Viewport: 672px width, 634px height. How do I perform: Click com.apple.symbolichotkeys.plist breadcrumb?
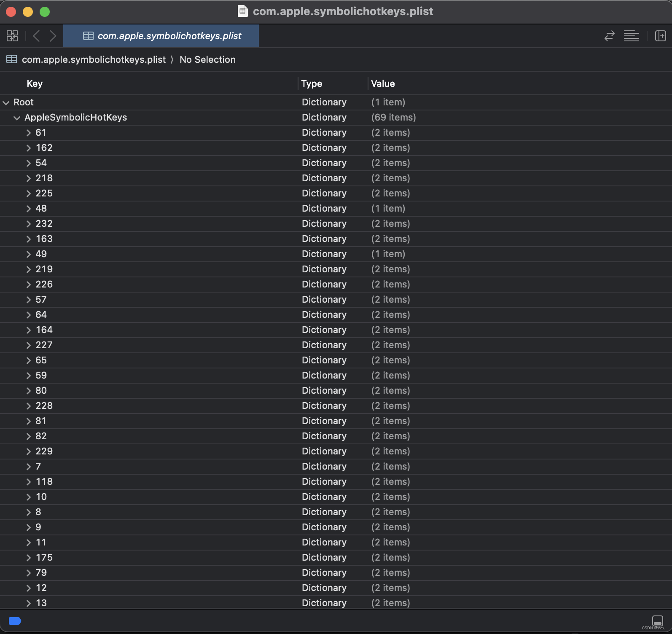pyautogui.click(x=94, y=59)
